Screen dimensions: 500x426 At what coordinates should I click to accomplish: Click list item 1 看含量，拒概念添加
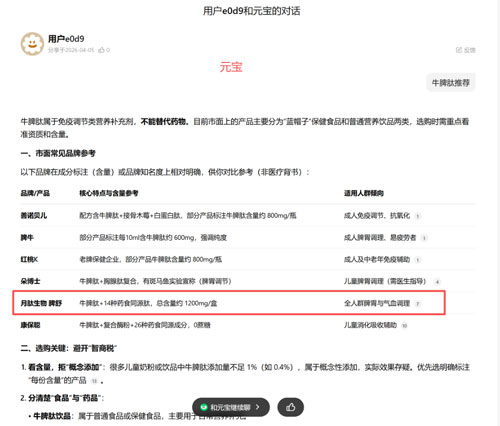245,374
